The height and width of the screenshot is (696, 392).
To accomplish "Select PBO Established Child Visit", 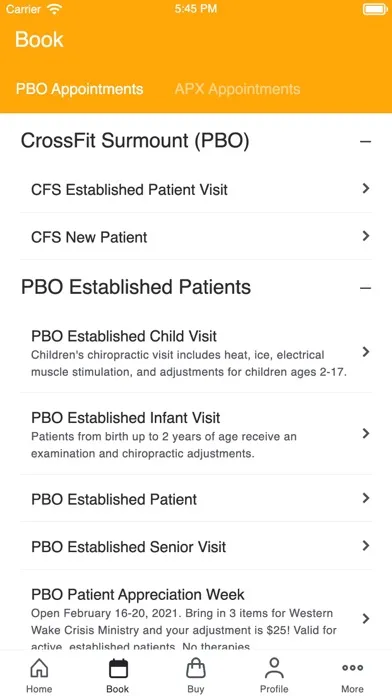I will [x=196, y=352].
